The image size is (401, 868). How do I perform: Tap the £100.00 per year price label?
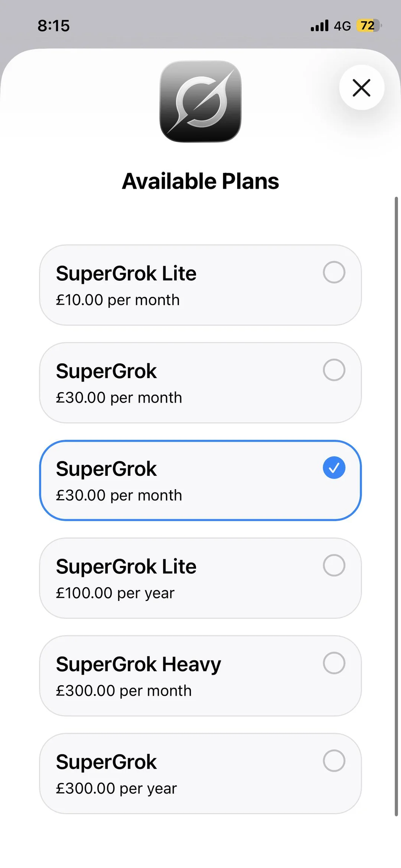click(x=115, y=593)
